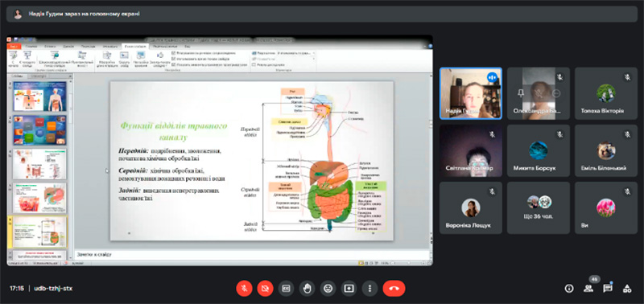Raise your hand in the meeting

click(307, 289)
